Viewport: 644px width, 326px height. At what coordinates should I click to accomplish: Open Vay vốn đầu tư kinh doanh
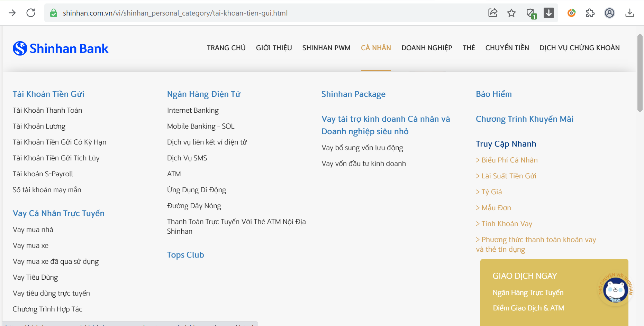click(364, 164)
